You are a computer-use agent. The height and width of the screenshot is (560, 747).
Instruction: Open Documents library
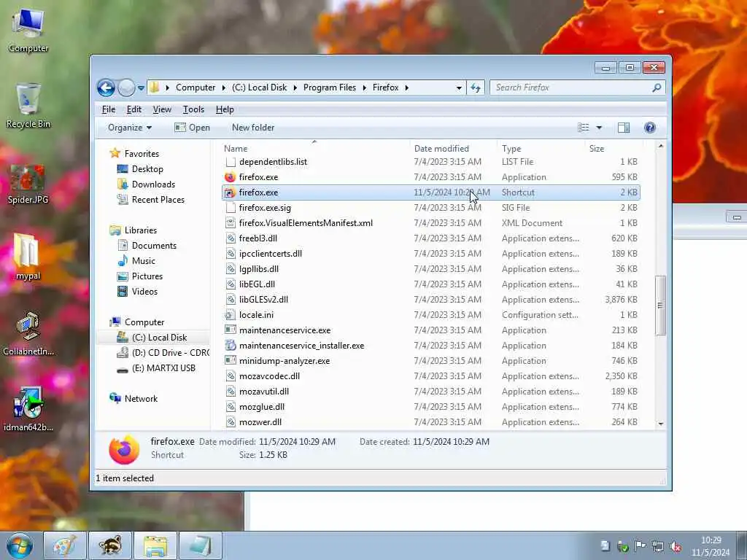point(154,246)
